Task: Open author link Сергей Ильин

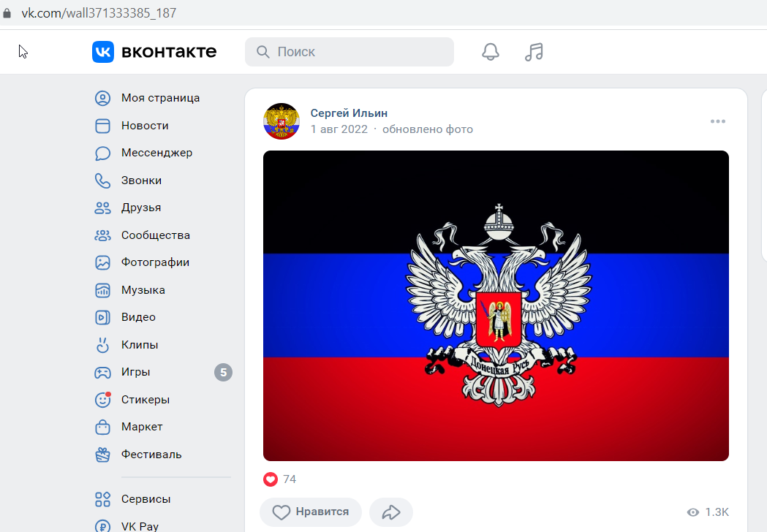Action: tap(349, 113)
